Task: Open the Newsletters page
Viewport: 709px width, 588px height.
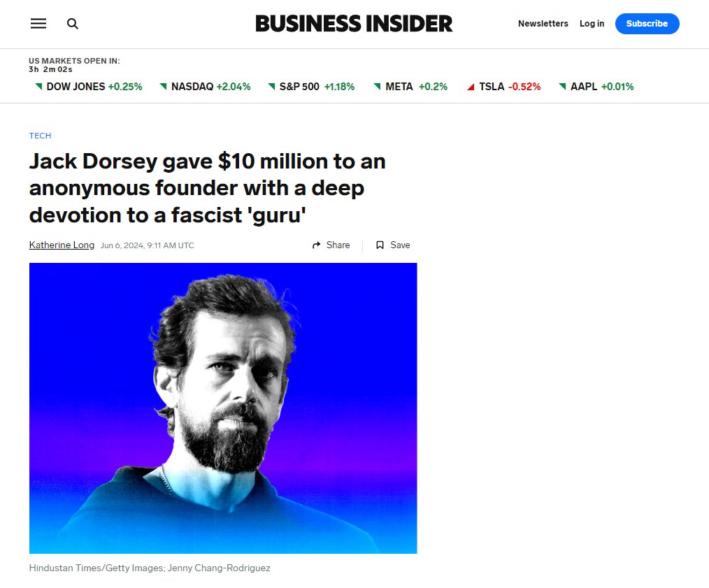Action: coord(543,24)
